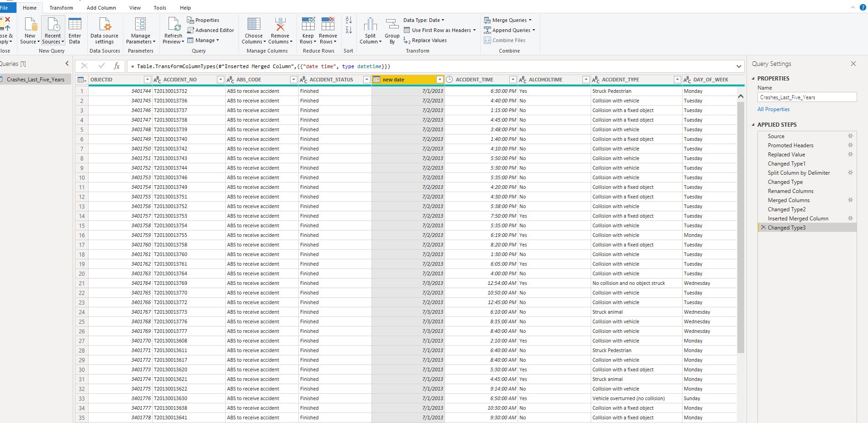
Task: Click the query Name input field
Action: coord(807,97)
